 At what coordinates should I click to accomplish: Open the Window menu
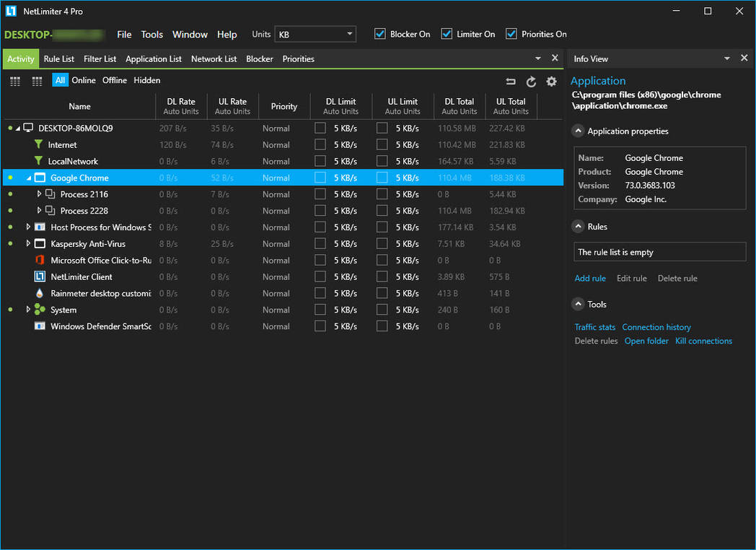coord(190,34)
